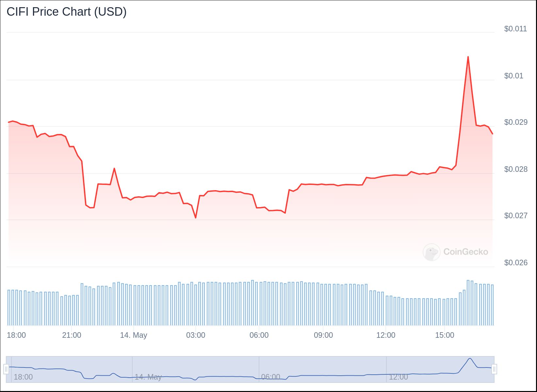Click the navigator mini-chart peak
This screenshot has height=392, width=537.
pyautogui.click(x=470, y=358)
